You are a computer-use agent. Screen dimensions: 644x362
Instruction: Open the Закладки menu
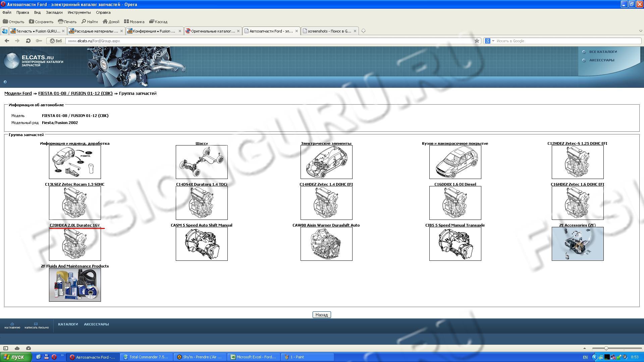pos(54,12)
